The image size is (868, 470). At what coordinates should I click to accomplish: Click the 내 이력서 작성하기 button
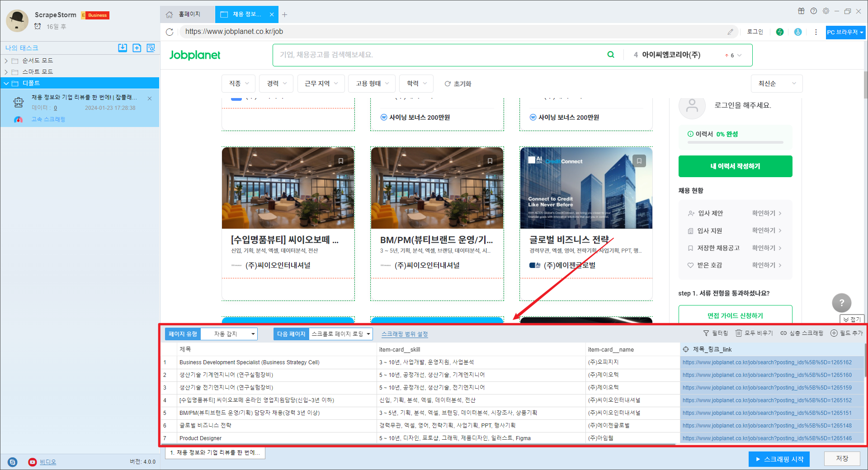[735, 166]
